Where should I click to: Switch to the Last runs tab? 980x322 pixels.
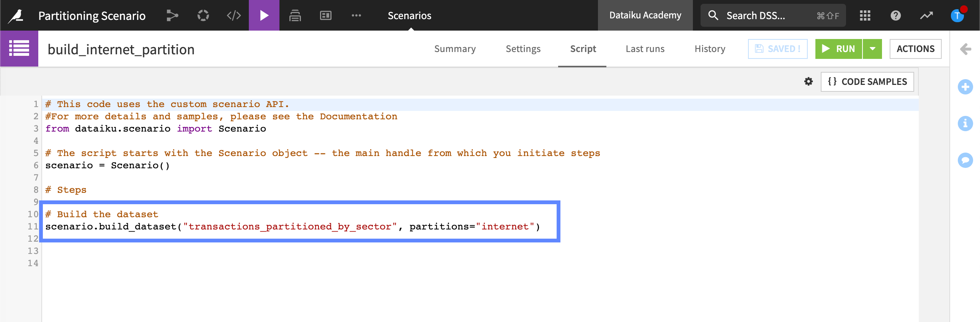[645, 49]
